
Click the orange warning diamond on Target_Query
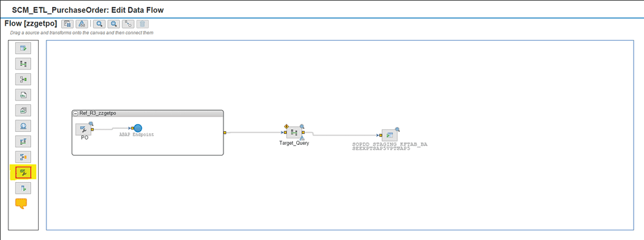click(x=286, y=126)
